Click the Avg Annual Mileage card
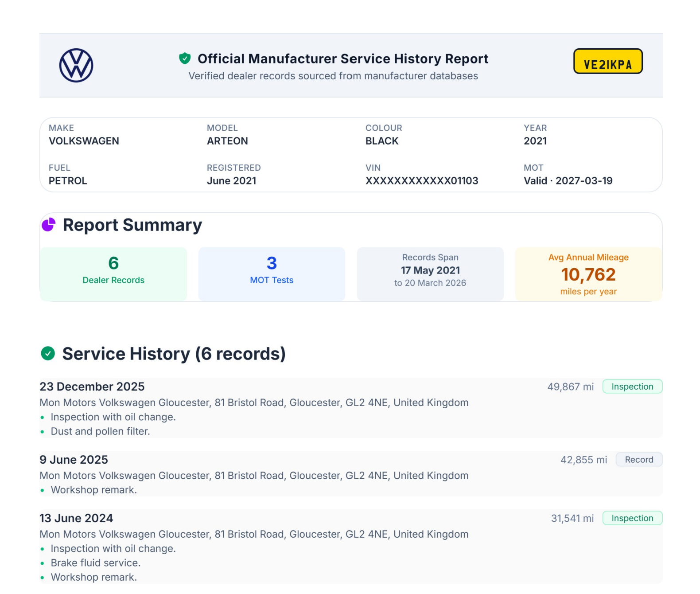The width and height of the screenshot is (700, 594). click(x=588, y=274)
